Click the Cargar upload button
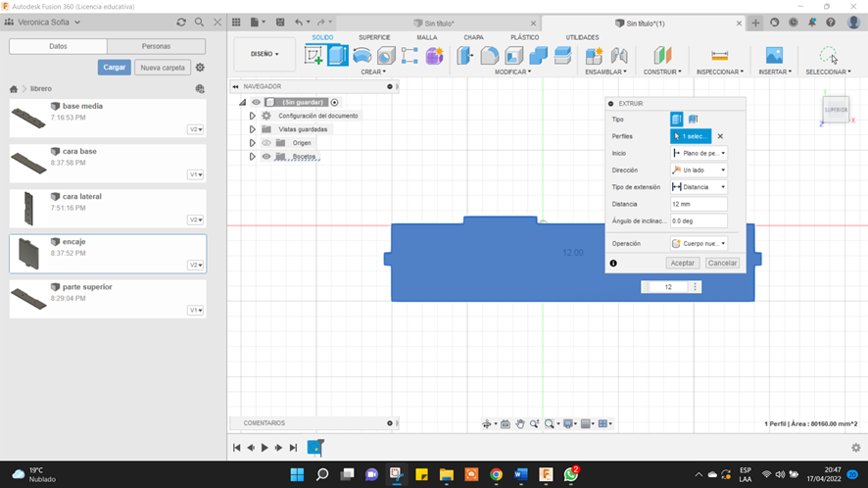Viewport: 868px width, 488px height. tap(114, 68)
